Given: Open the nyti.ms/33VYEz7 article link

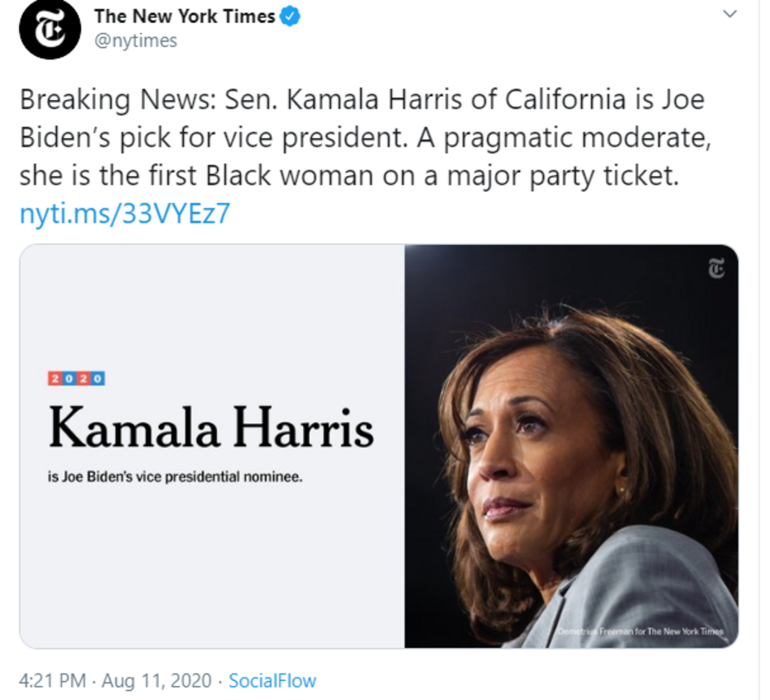Looking at the screenshot, I should pos(124,213).
